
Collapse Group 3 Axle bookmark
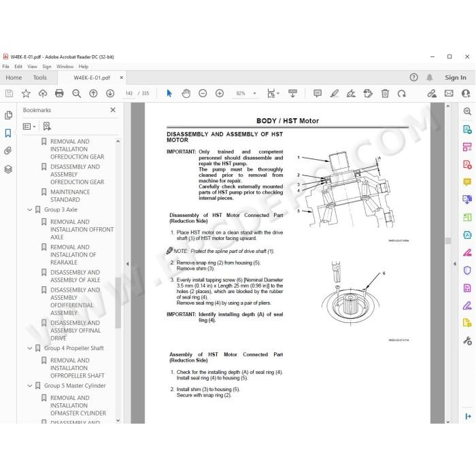[x=30, y=209]
